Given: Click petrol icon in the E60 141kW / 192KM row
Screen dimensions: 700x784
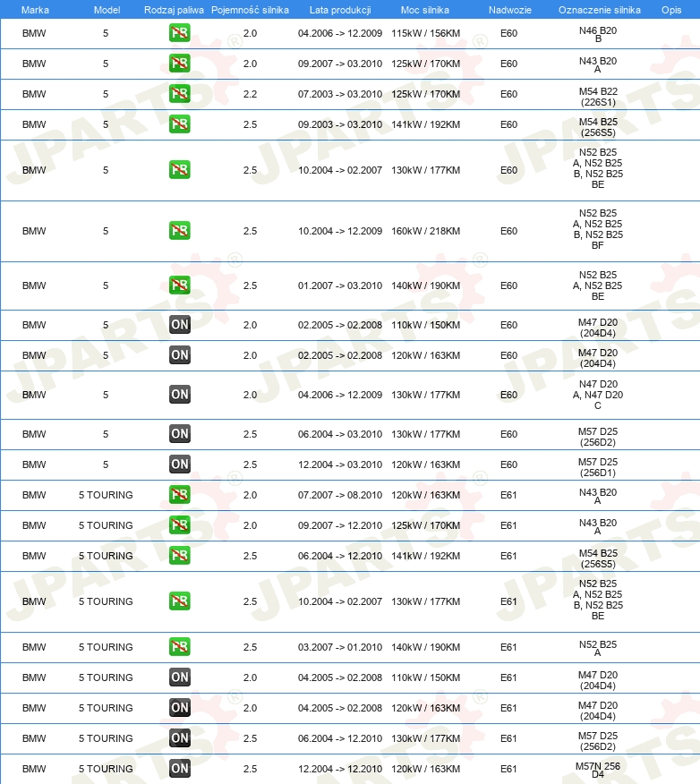Looking at the screenshot, I should (x=180, y=124).
